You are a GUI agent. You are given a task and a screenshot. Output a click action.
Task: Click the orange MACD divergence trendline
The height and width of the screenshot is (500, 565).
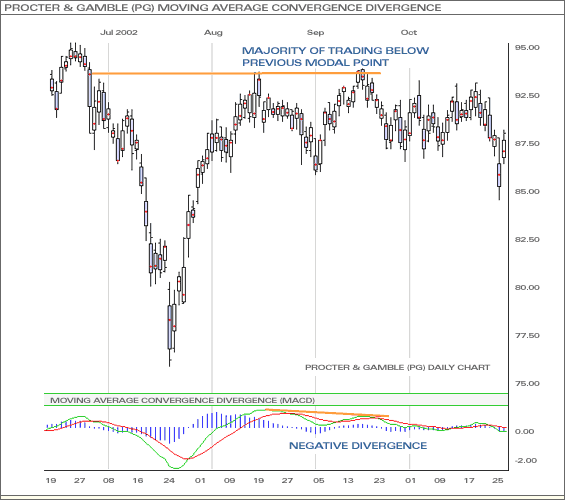click(x=327, y=413)
